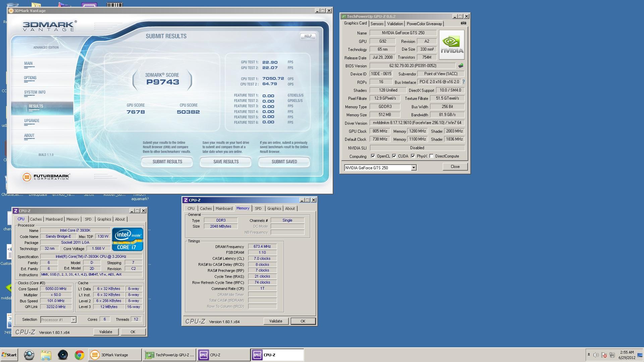
Task: Click the bus interface question mark icon
Action: pyautogui.click(x=464, y=82)
